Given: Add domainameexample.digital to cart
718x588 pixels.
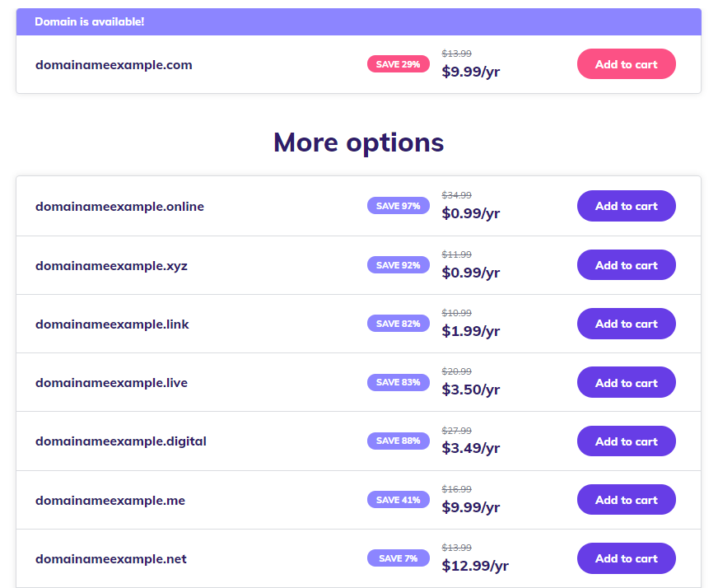Looking at the screenshot, I should click(626, 441).
